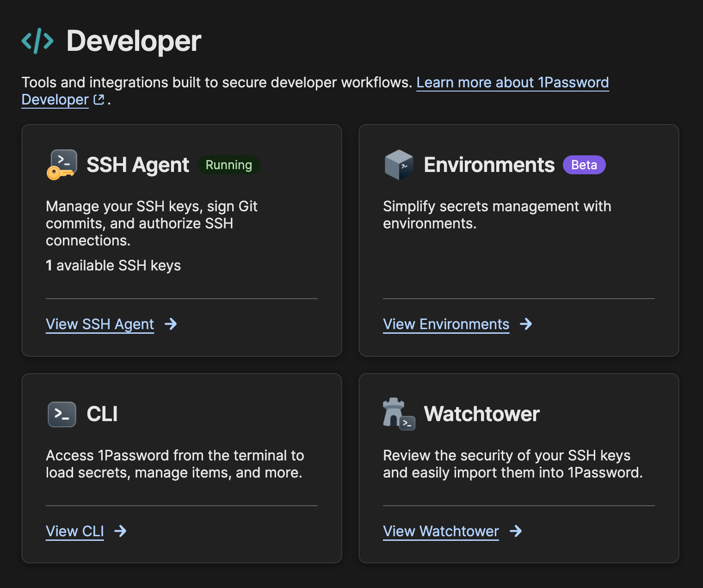Click the CLI terminal prompt icon

point(62,414)
